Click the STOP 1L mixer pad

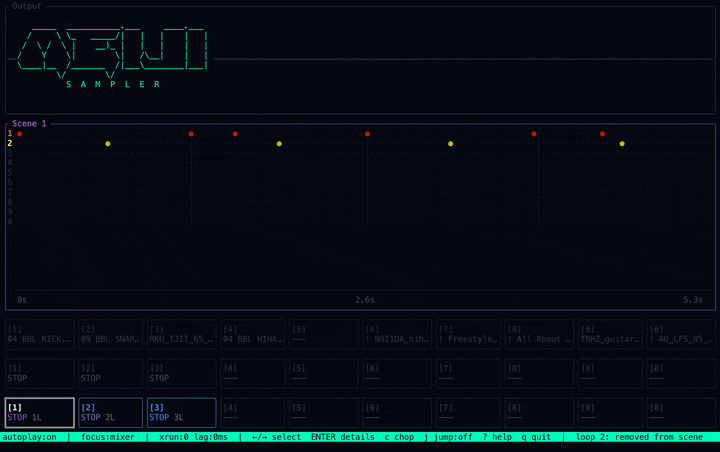tap(39, 412)
